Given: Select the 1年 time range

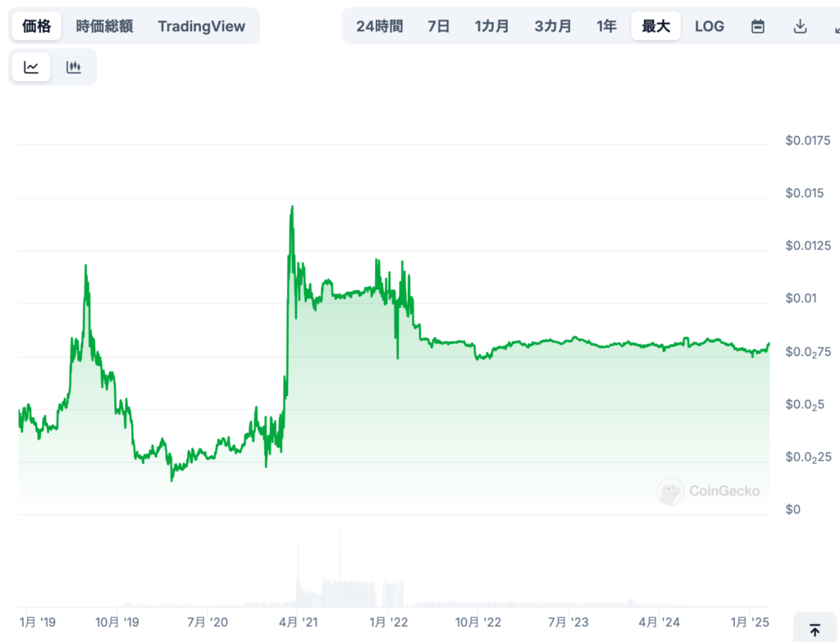Looking at the screenshot, I should click(x=607, y=26).
